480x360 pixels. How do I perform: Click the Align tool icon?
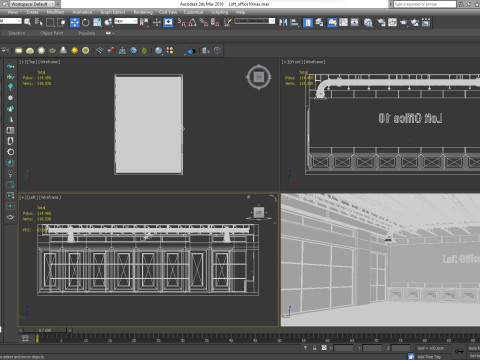click(295, 22)
